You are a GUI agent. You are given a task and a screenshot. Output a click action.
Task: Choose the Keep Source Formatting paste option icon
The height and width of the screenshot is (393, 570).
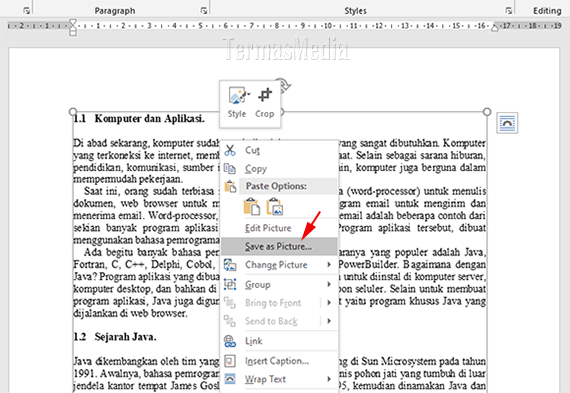[252, 206]
